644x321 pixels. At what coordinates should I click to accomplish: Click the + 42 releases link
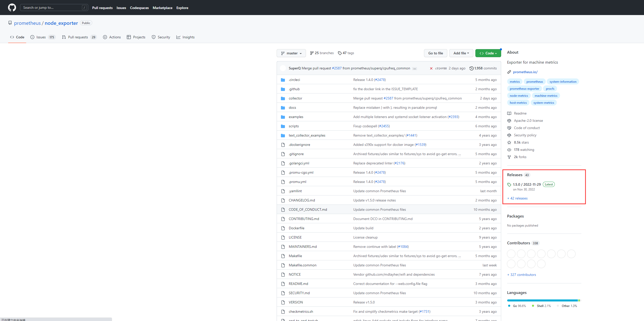517,198
